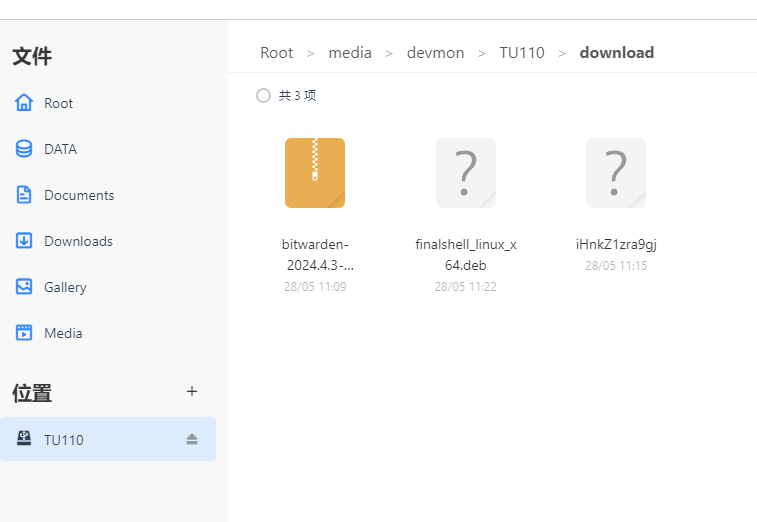The height and width of the screenshot is (522, 757).
Task: Navigate to Root in breadcrumb
Action: [x=277, y=53]
